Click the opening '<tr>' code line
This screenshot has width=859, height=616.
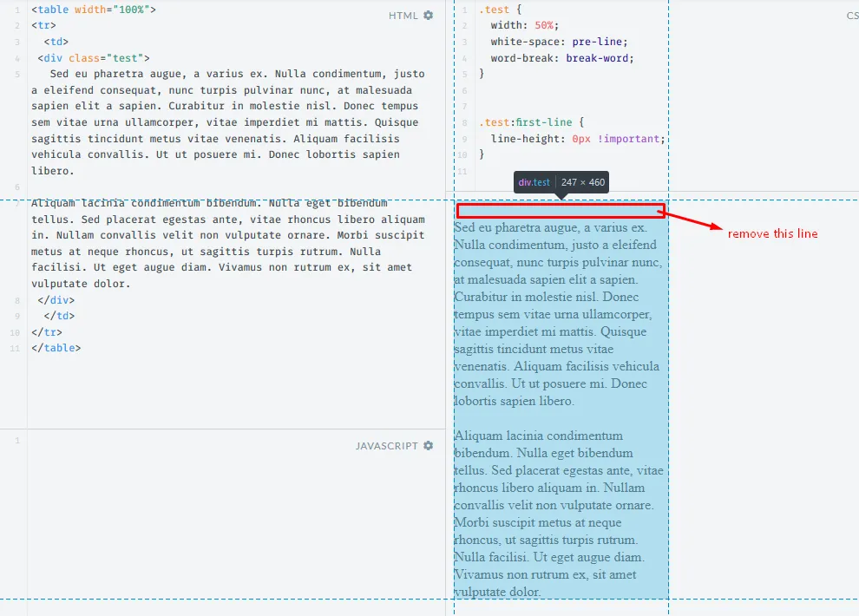(x=44, y=26)
